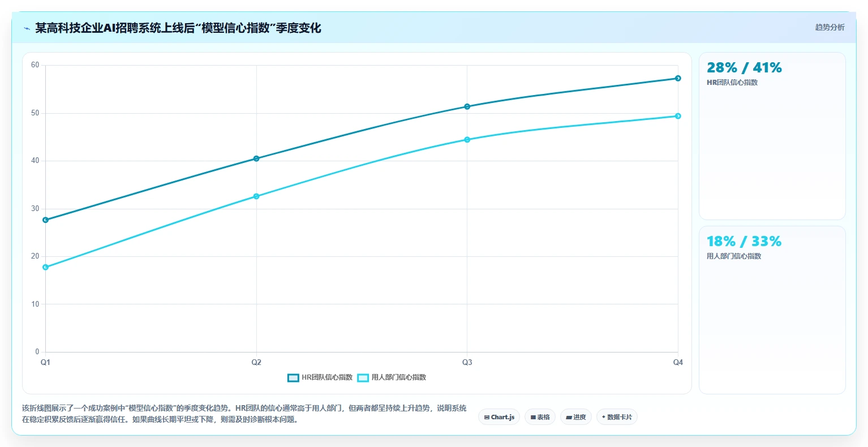
Task: Click the Q1 x-axis label
Action: [45, 362]
